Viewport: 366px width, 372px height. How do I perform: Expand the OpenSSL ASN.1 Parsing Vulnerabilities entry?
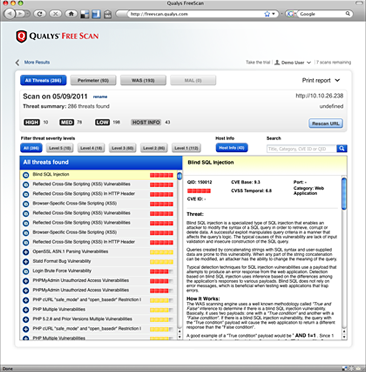(26, 252)
